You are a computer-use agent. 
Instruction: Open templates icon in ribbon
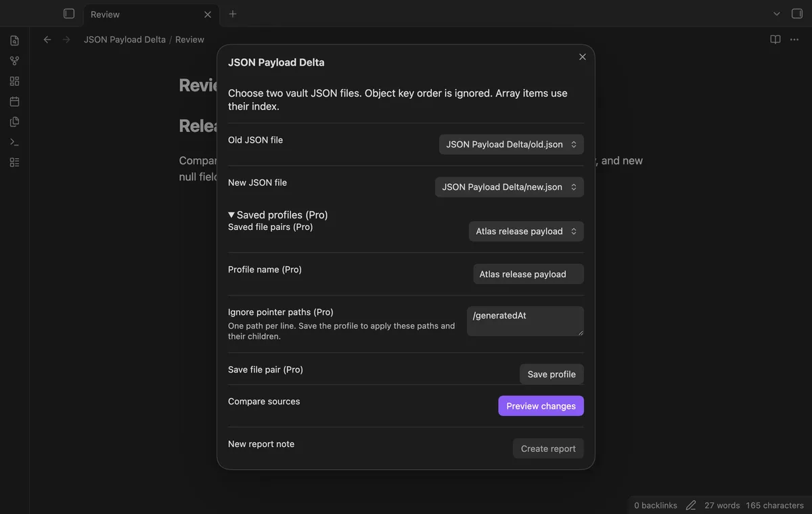tap(14, 122)
